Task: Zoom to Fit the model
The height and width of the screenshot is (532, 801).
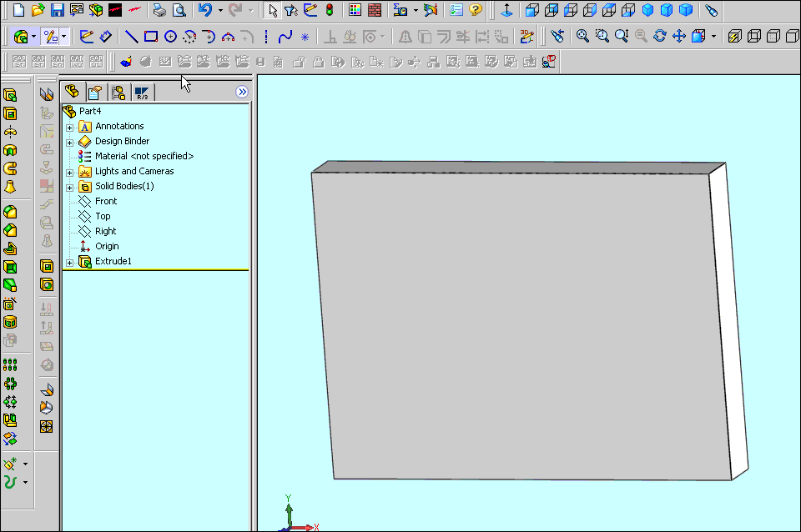Action: pos(582,36)
